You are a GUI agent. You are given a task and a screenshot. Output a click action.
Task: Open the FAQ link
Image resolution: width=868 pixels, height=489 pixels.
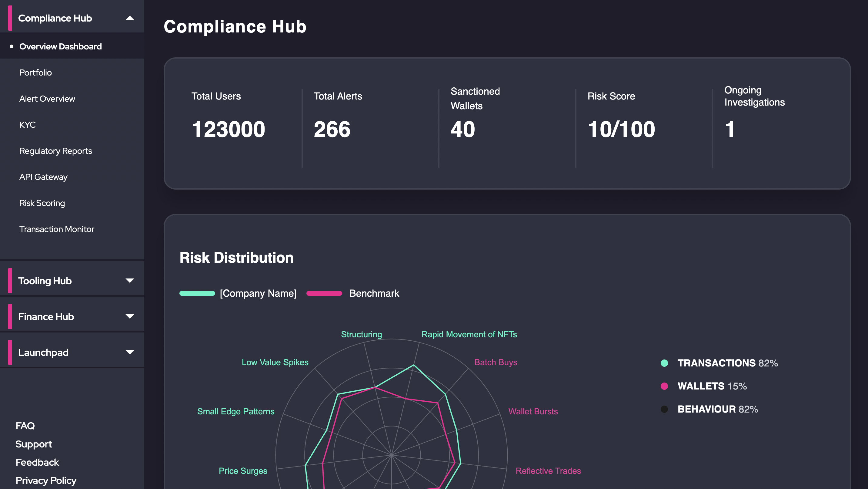coord(25,426)
